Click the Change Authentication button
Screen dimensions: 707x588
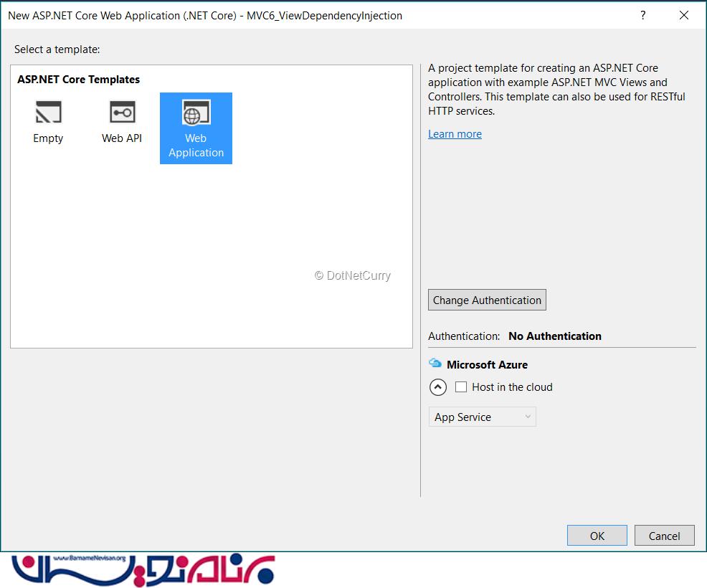[487, 300]
